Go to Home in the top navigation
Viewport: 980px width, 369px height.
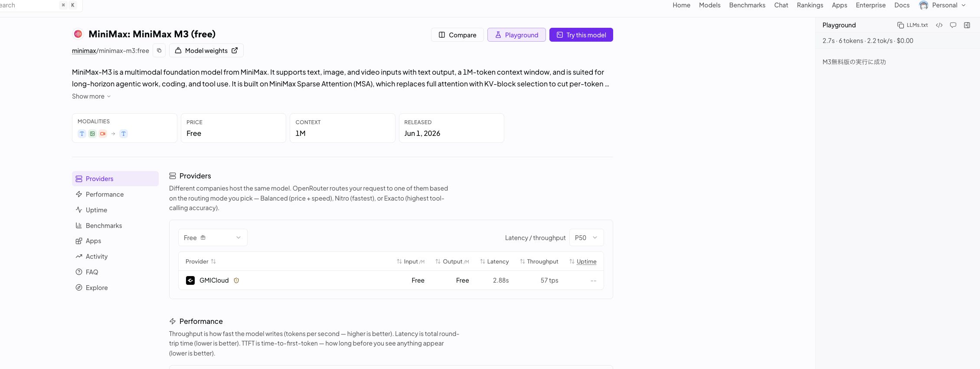tap(681, 5)
